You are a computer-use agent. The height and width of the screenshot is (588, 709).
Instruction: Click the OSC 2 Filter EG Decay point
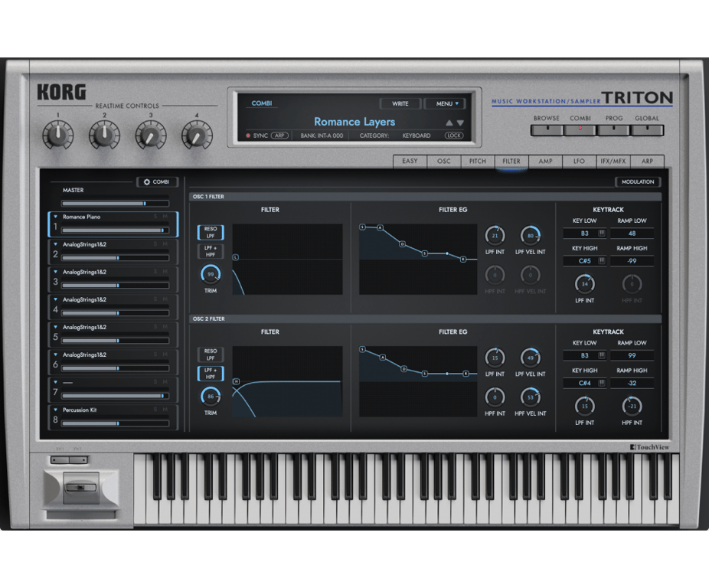click(x=404, y=369)
